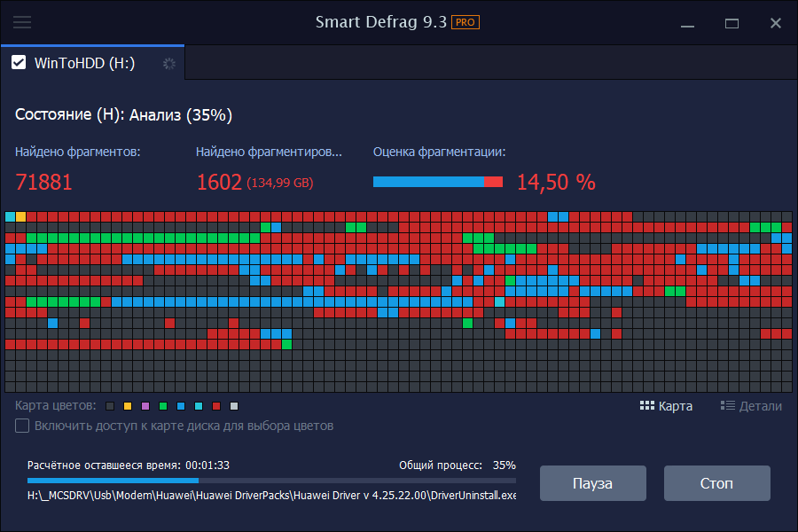Pick the yellow swatch in the color legend
This screenshot has height=532, width=798.
(x=128, y=406)
